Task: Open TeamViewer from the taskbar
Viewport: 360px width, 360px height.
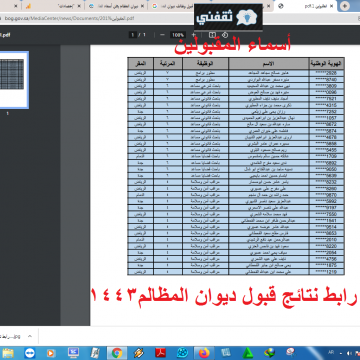Action: click(29, 353)
